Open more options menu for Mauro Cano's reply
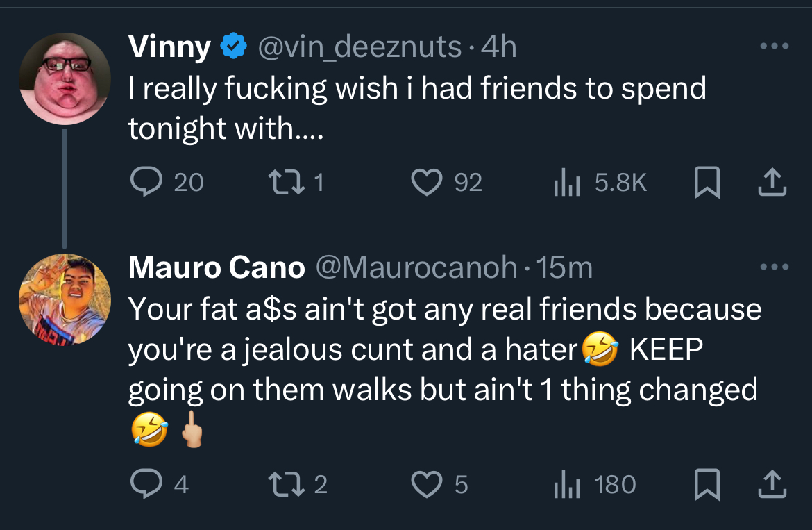The height and width of the screenshot is (530, 812). pyautogui.click(x=775, y=267)
